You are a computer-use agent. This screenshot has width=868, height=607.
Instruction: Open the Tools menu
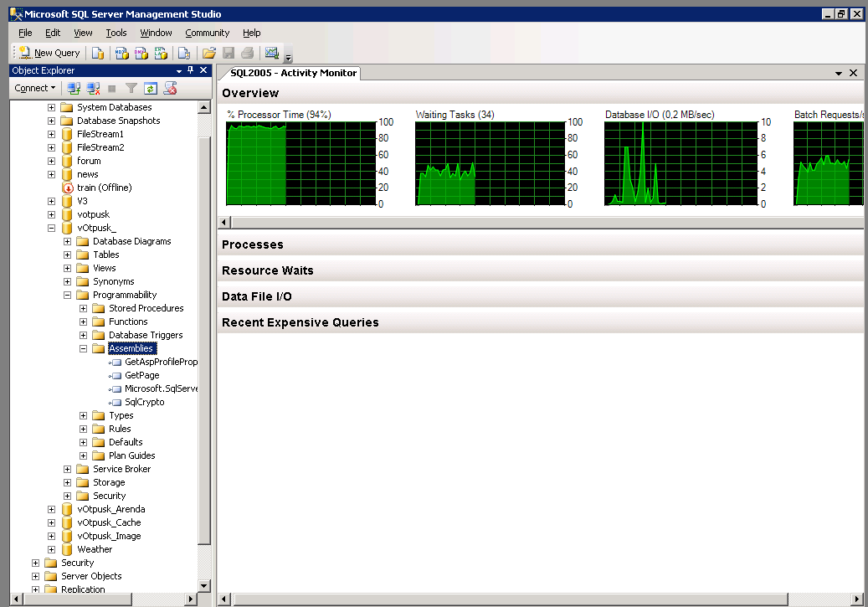tap(116, 33)
